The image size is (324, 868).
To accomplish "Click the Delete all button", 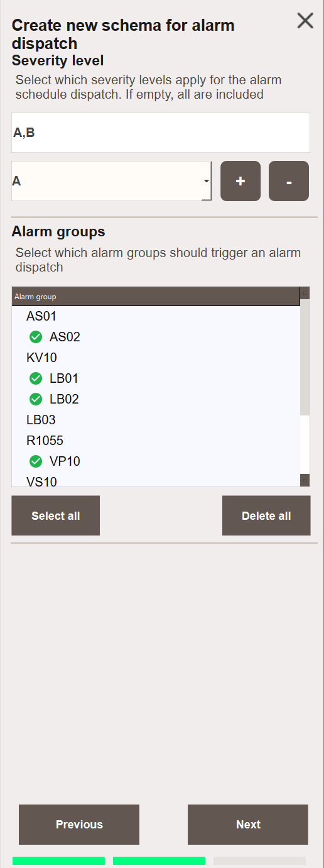I will tap(266, 515).
